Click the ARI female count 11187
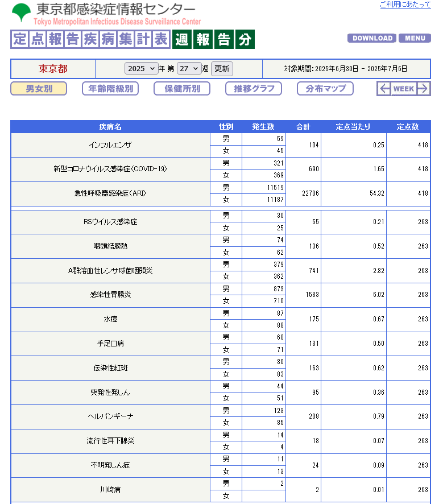This screenshot has height=504, width=443. coord(275,200)
